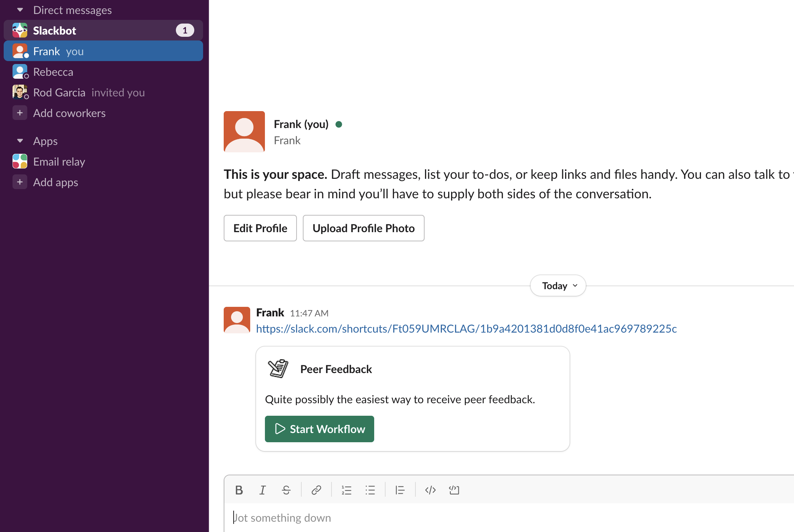
Task: Open the slack.com shortcuts link
Action: tap(466, 329)
